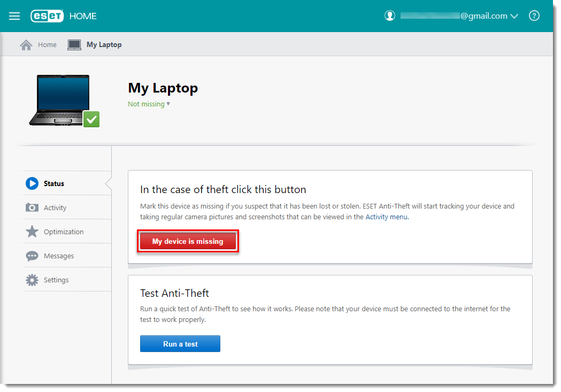Click the Home house icon in breadcrumb
Image resolution: width=561 pixels, height=392 pixels.
pyautogui.click(x=26, y=45)
